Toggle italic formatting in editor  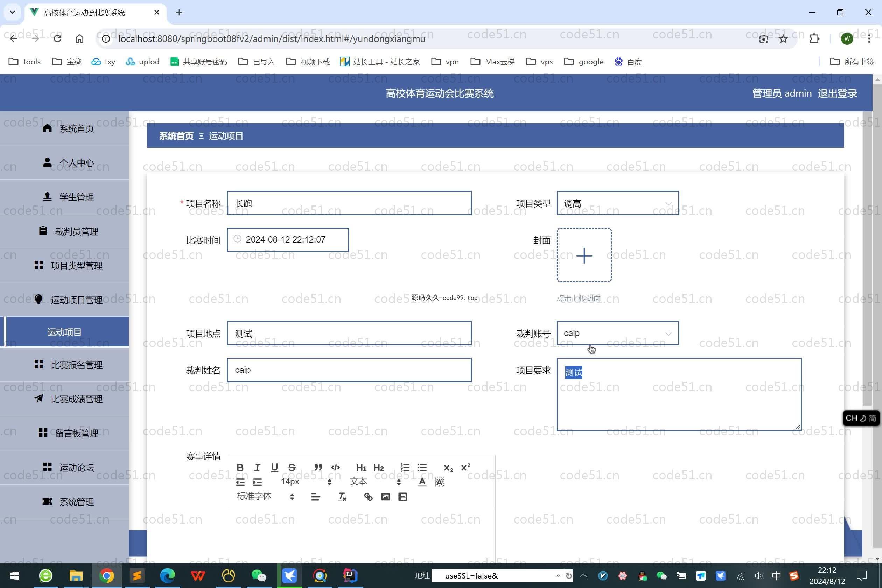257,468
